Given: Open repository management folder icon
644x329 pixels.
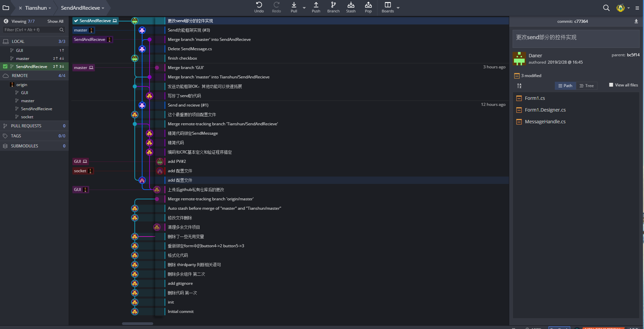Looking at the screenshot, I should 6,8.
